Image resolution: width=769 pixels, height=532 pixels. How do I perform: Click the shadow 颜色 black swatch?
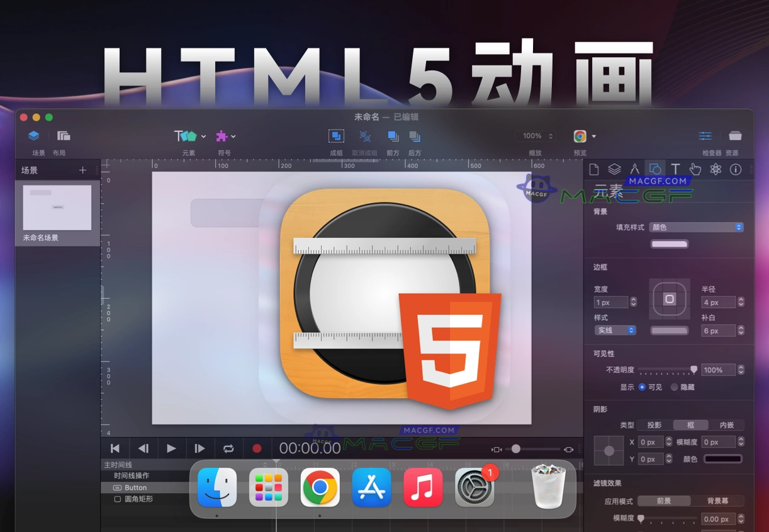[723, 459]
